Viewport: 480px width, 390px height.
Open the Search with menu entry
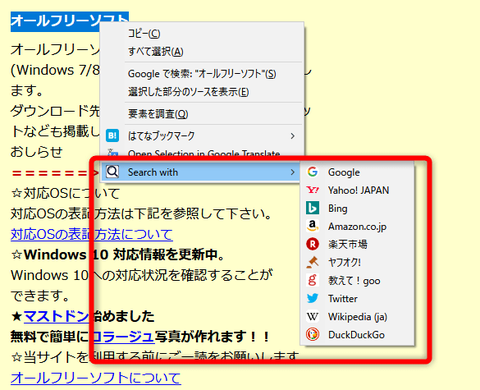(x=201, y=172)
